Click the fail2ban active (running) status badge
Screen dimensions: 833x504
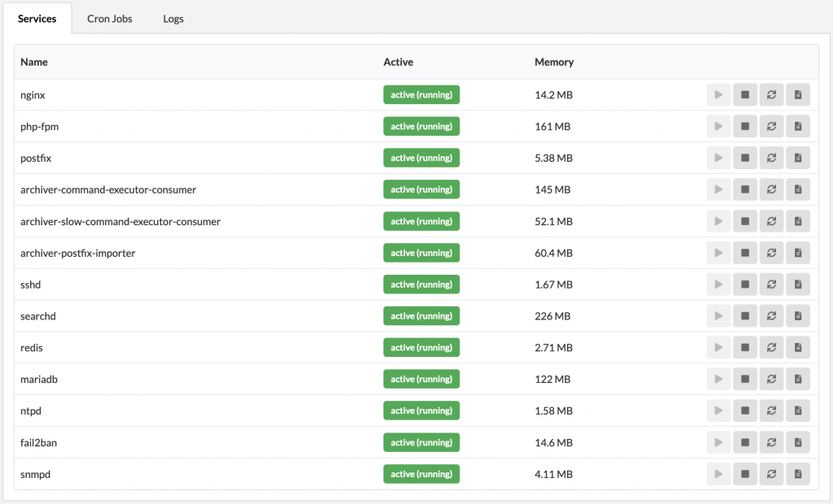[421, 442]
